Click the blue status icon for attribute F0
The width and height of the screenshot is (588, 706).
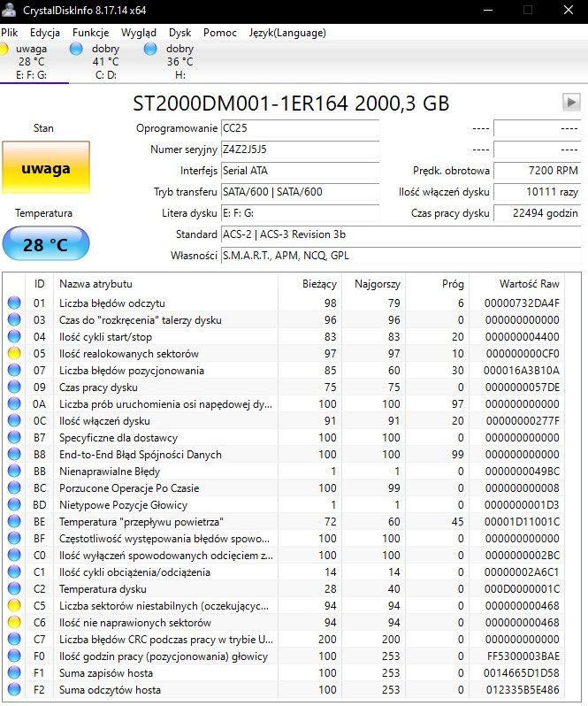coord(14,656)
